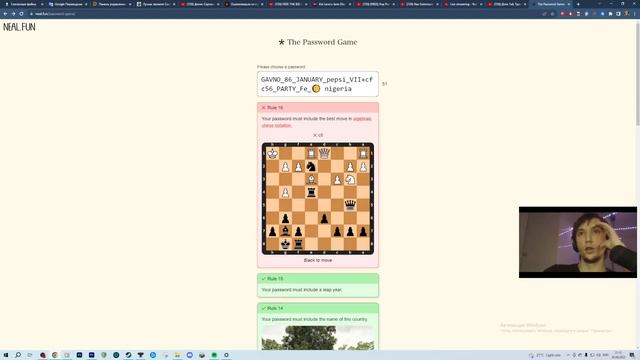Open a new browser tab with plus
This screenshot has height=360, width=640.
578,4
